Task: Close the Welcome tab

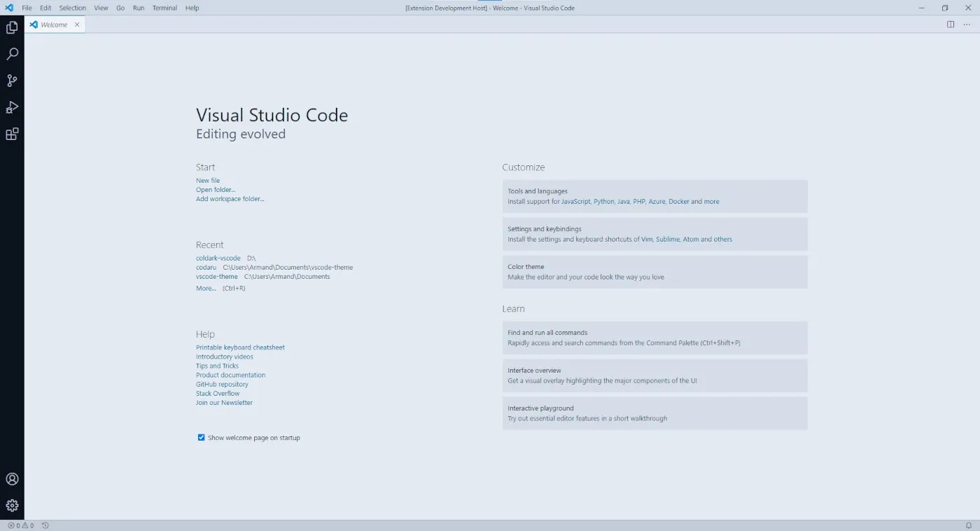Action: 77,25
